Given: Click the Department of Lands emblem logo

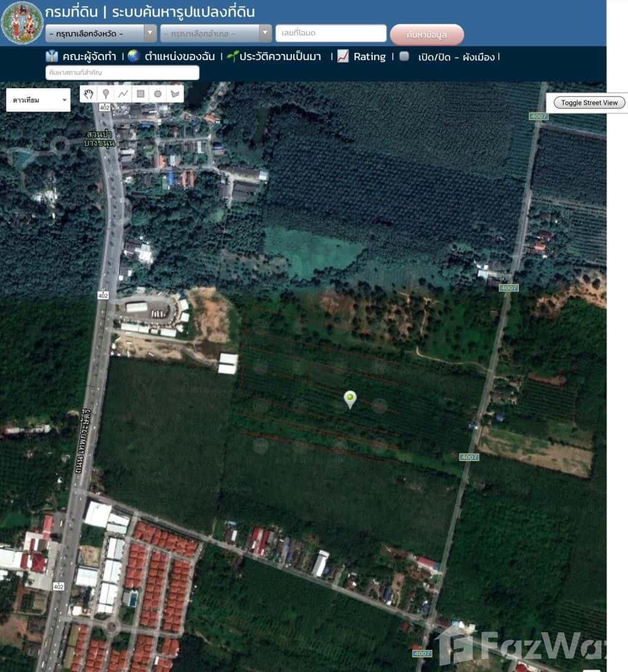Looking at the screenshot, I should point(22,23).
